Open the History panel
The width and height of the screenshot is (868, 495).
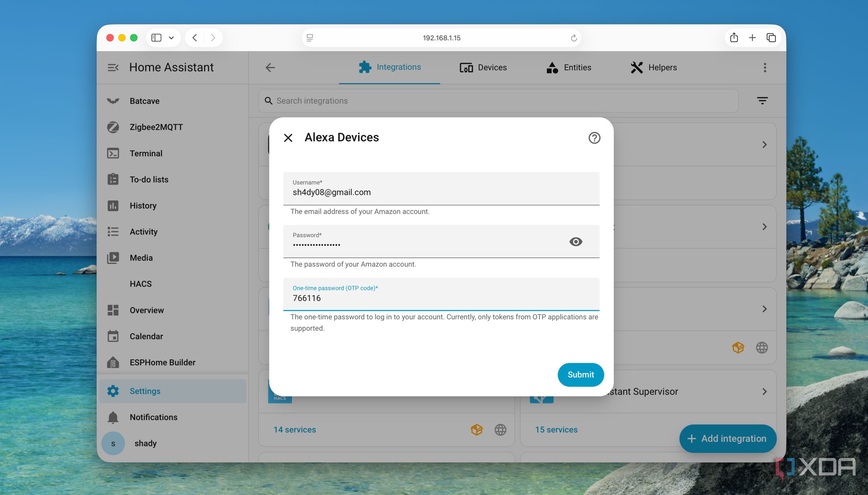click(x=173, y=205)
